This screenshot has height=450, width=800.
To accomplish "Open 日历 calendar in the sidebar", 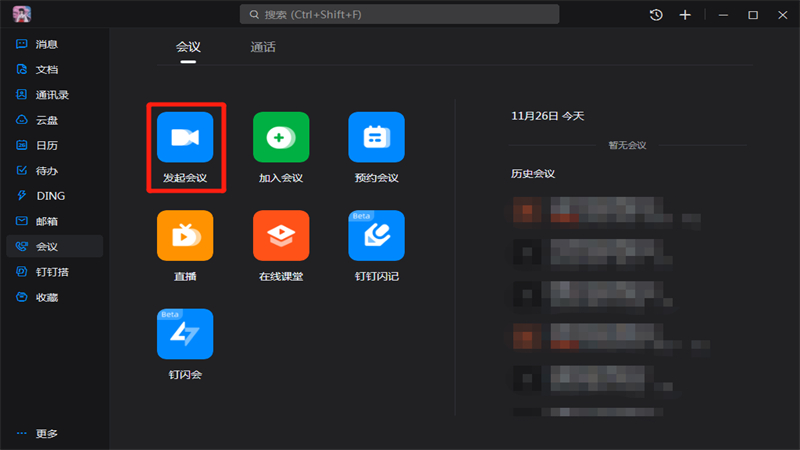I will pyautogui.click(x=55, y=145).
